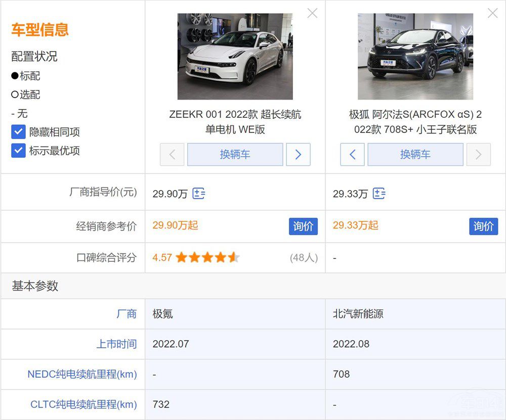Click 询价 next to 29.90万起
The height and width of the screenshot is (420, 506).
click(x=303, y=226)
